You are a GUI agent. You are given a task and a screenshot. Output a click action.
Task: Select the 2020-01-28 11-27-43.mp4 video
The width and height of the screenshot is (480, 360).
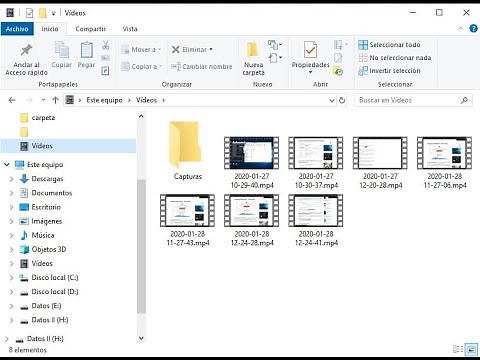pos(188,220)
